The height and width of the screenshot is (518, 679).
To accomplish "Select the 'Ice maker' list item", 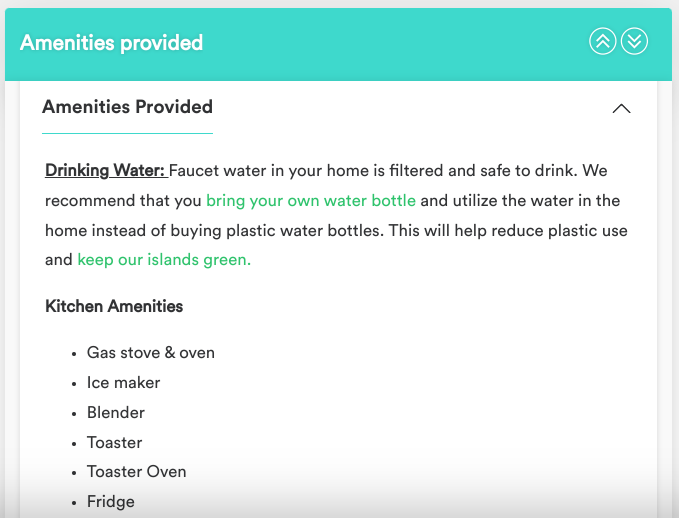I will (123, 382).
